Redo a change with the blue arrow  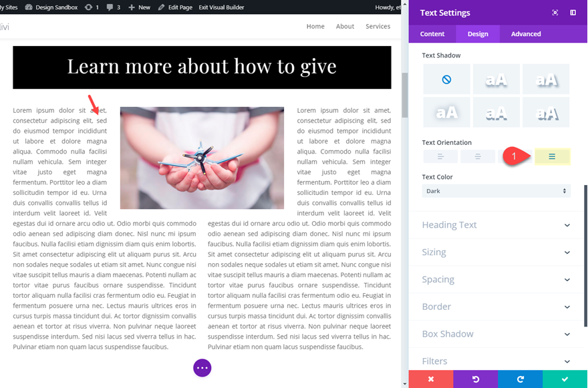(521, 379)
